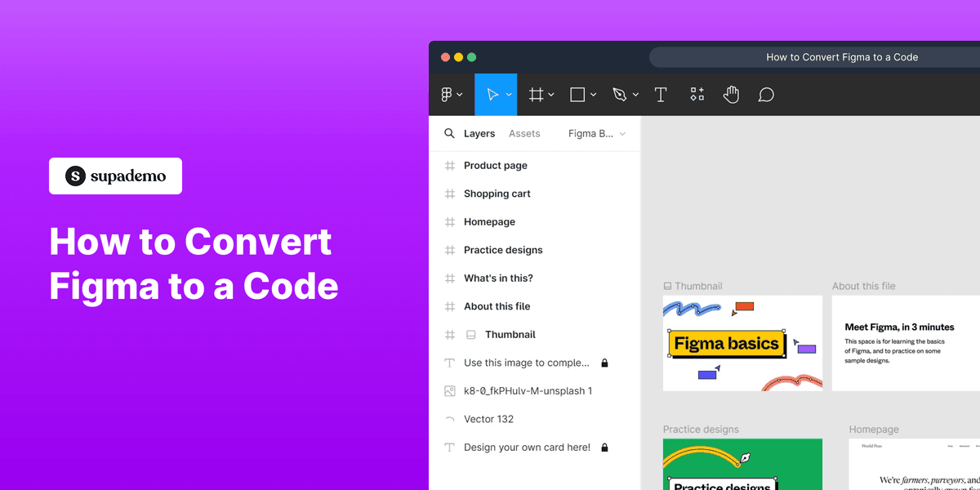This screenshot has height=490, width=980.
Task: Select the Text tool
Action: point(661,94)
